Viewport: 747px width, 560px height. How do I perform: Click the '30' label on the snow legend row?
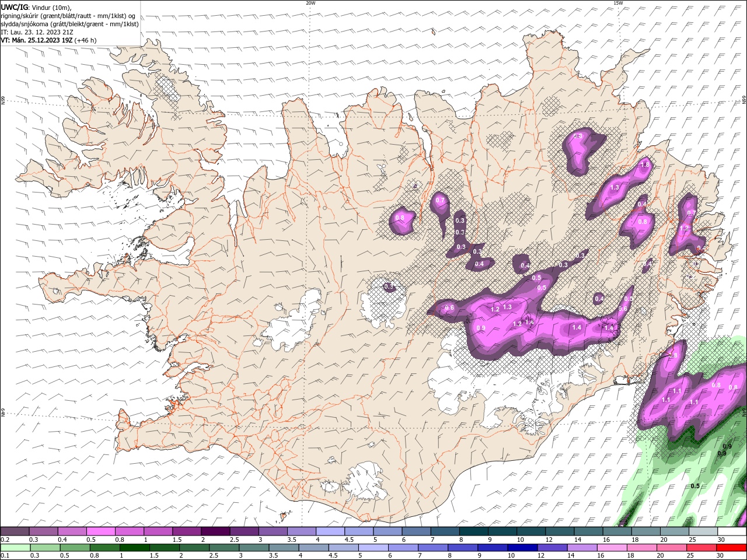pyautogui.click(x=721, y=540)
